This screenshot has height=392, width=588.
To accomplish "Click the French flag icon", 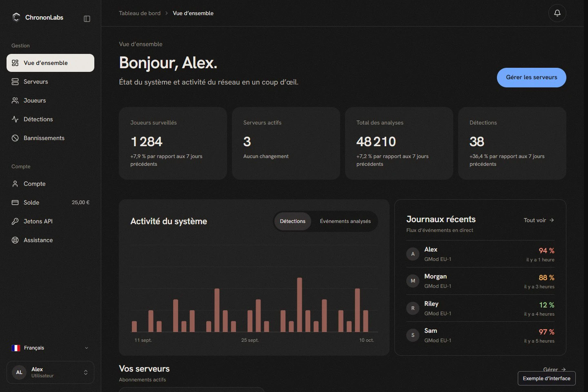I will [16, 348].
